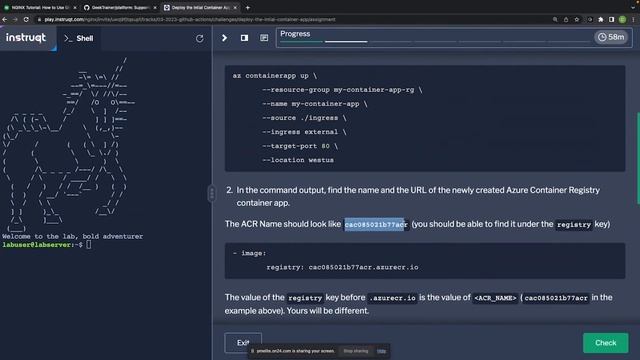Image resolution: width=640 pixels, height=360 pixels.
Task: Go forward in browser history
Action: (x=15, y=19)
